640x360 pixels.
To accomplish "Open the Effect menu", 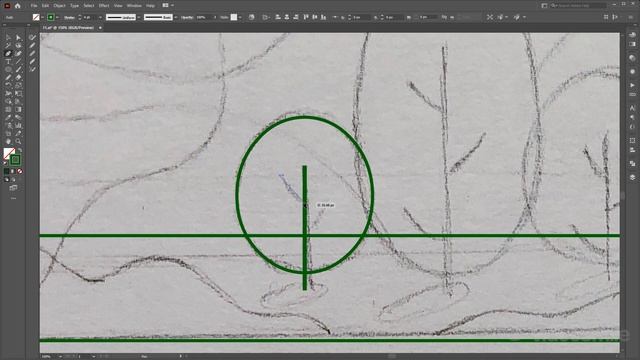I will click(104, 6).
